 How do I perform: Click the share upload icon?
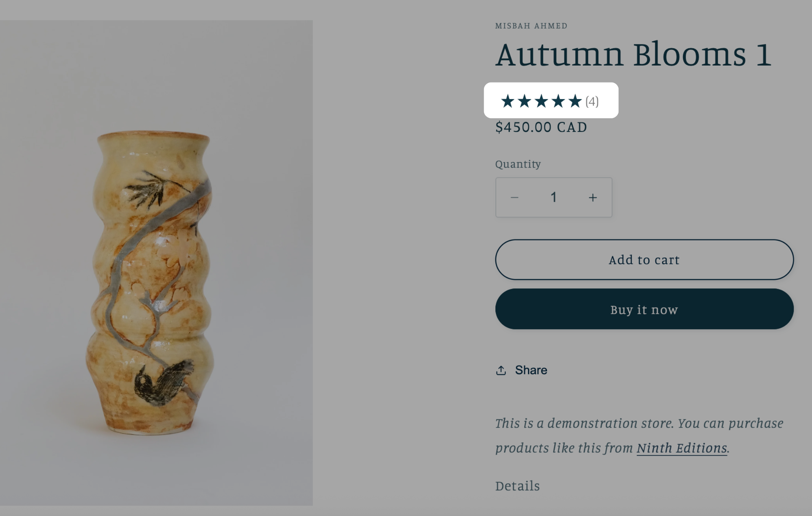501,370
